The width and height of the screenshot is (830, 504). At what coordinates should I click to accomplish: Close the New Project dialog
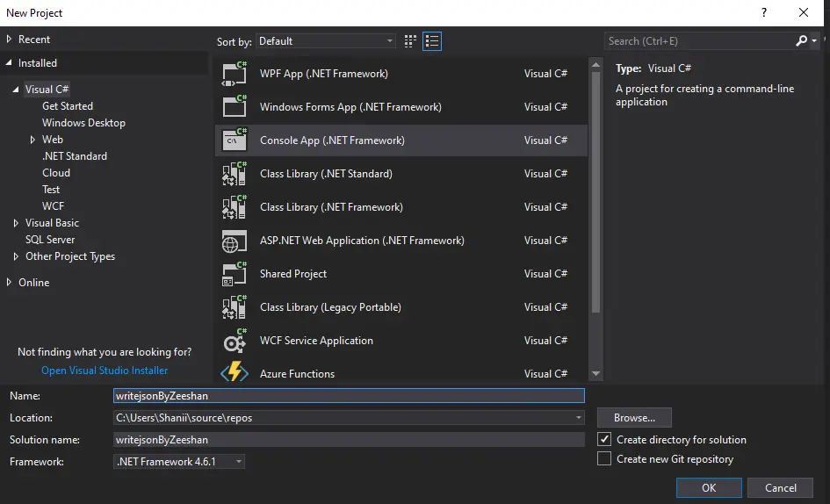tap(804, 12)
